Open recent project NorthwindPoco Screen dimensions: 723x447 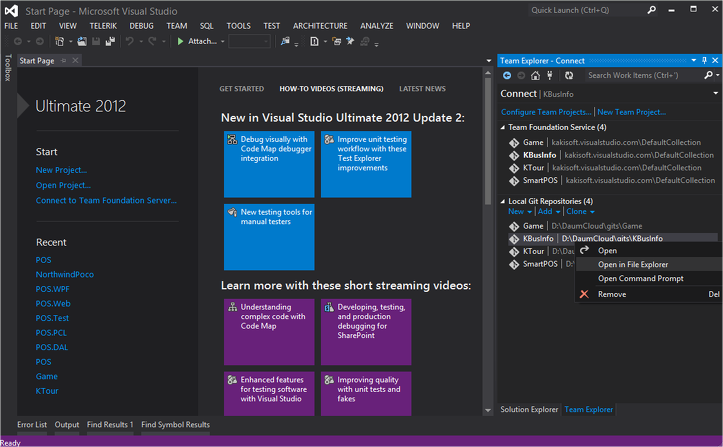pyautogui.click(x=65, y=274)
